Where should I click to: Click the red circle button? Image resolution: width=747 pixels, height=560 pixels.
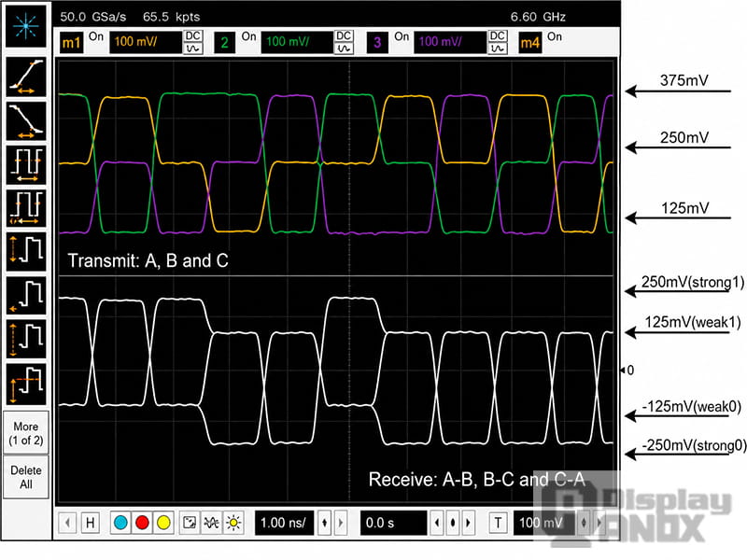[142, 523]
